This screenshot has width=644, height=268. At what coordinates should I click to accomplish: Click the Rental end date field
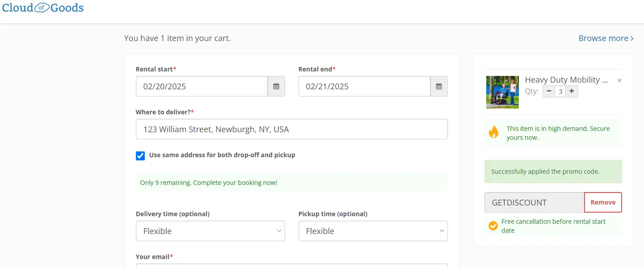[x=364, y=86]
